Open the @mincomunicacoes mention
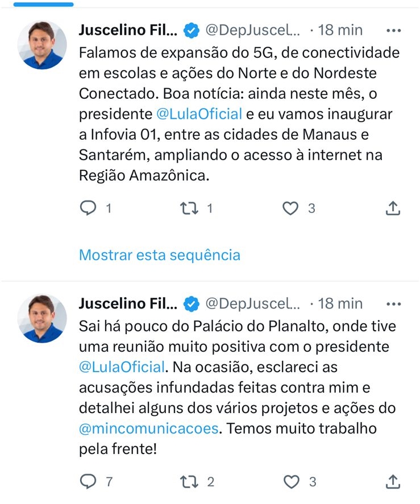Screen dimensions: 420x504 149,428
